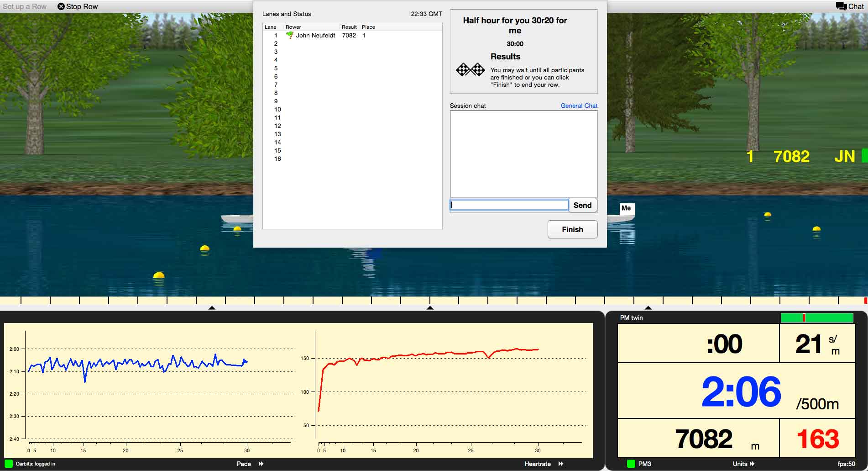Viewport: 868px width, 471px height.
Task: Click the Lane column header
Action: pyautogui.click(x=271, y=27)
